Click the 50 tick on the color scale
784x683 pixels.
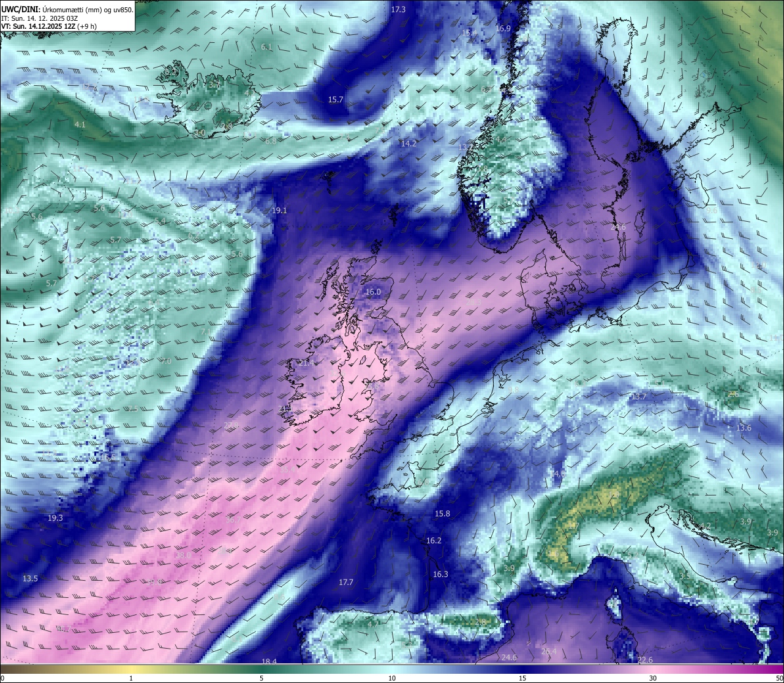tap(779, 678)
